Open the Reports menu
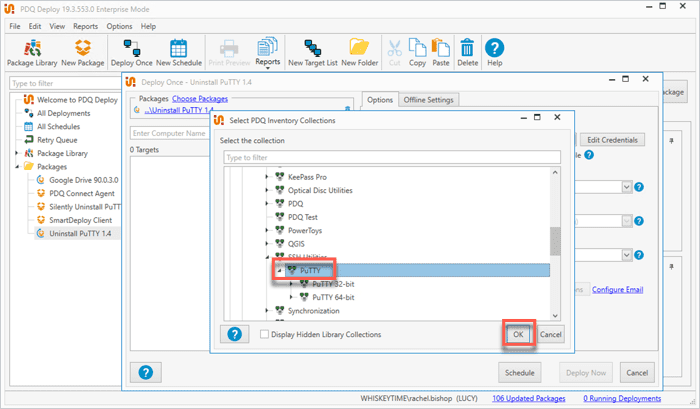This screenshot has height=409, width=700. 85,26
